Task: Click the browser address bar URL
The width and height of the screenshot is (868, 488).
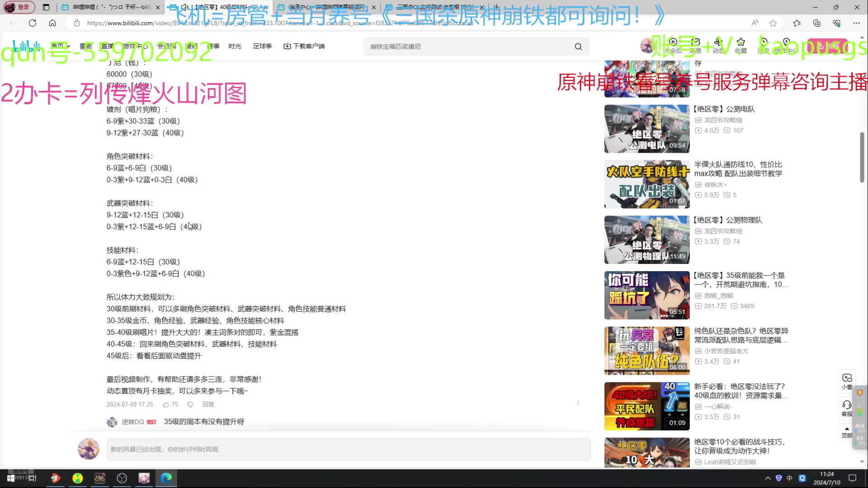Action: pyautogui.click(x=280, y=23)
